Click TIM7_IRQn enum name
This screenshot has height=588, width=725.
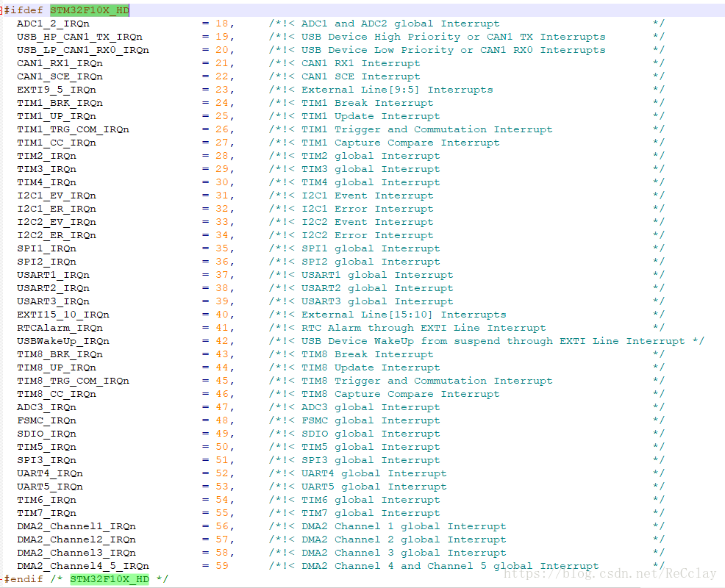click(47, 513)
